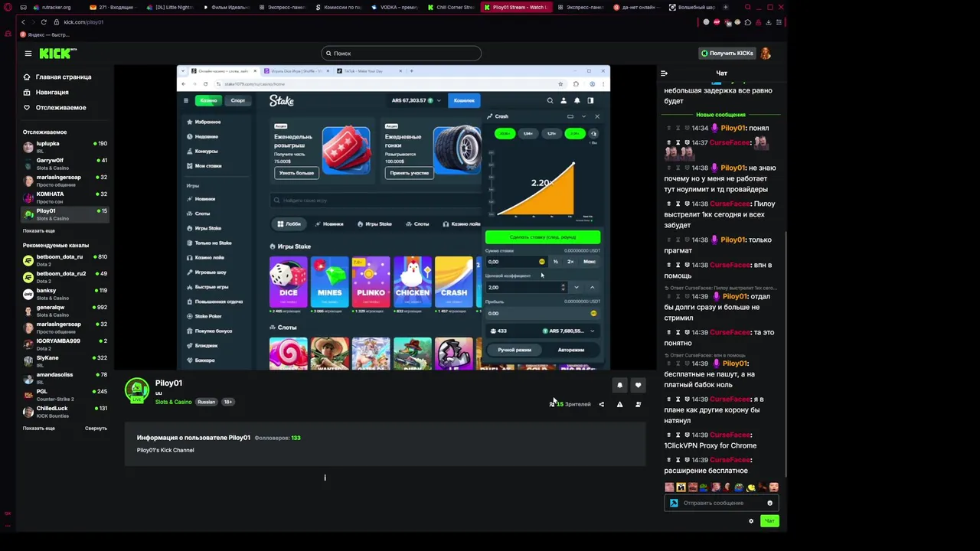Image resolution: width=980 pixels, height=551 pixels.
Task: Open Stake user account icon
Action: click(563, 100)
